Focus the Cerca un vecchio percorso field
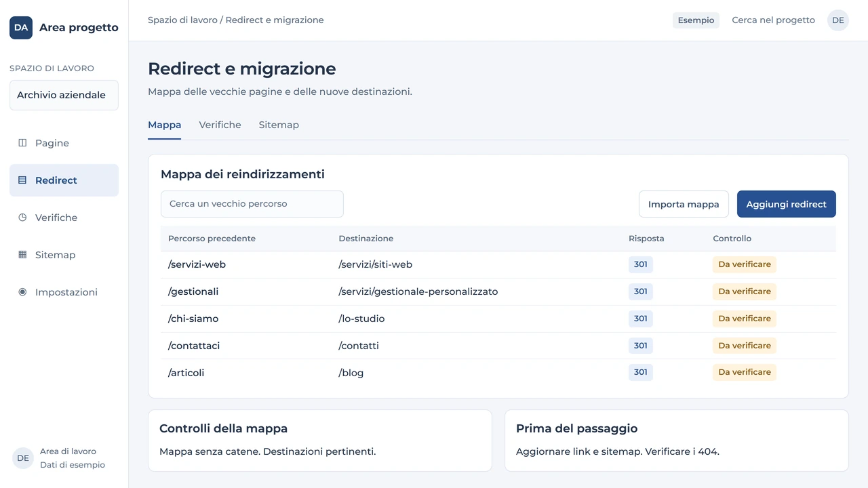 pos(252,204)
